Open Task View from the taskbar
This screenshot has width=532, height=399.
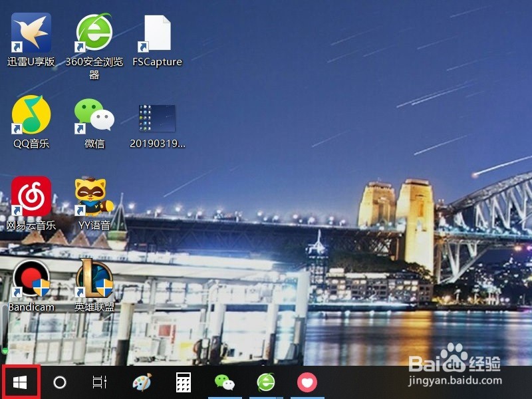click(100, 382)
